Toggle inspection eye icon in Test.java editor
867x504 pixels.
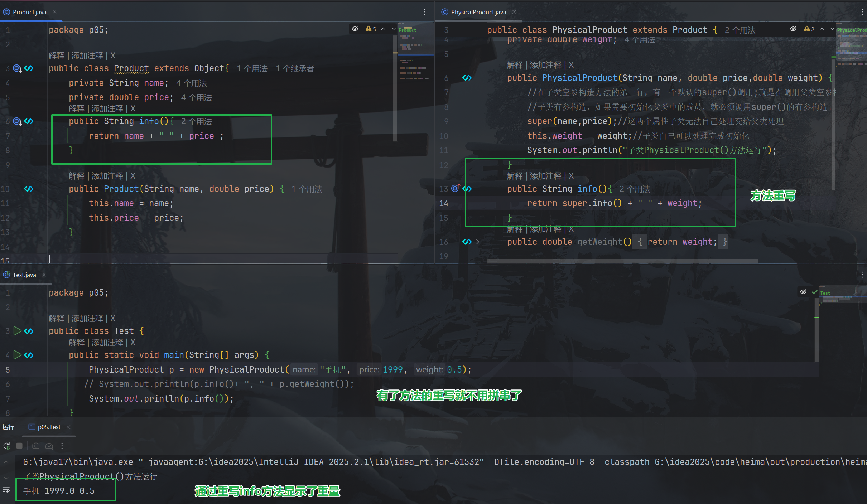point(803,292)
